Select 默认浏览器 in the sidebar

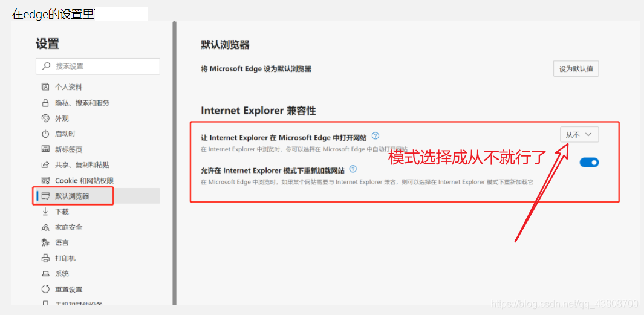(x=98, y=196)
